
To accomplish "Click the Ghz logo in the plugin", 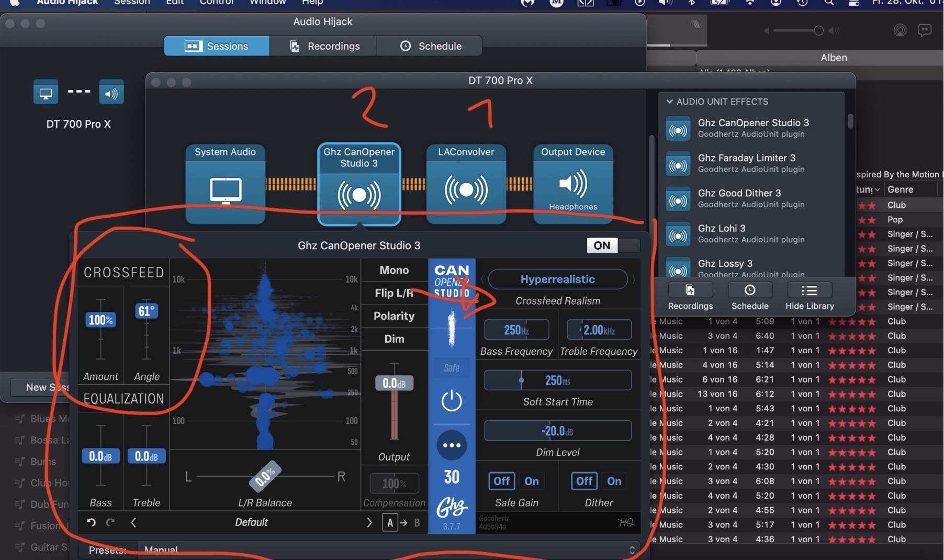I will coord(452,507).
